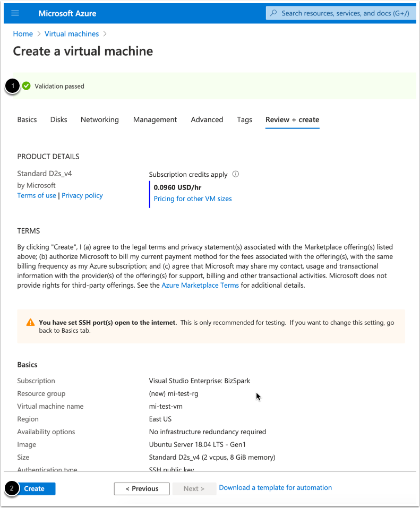Click Standard D2s_v4 (2 vcpus, 8 GiB memory)
The image size is (420, 508).
coord(212,457)
